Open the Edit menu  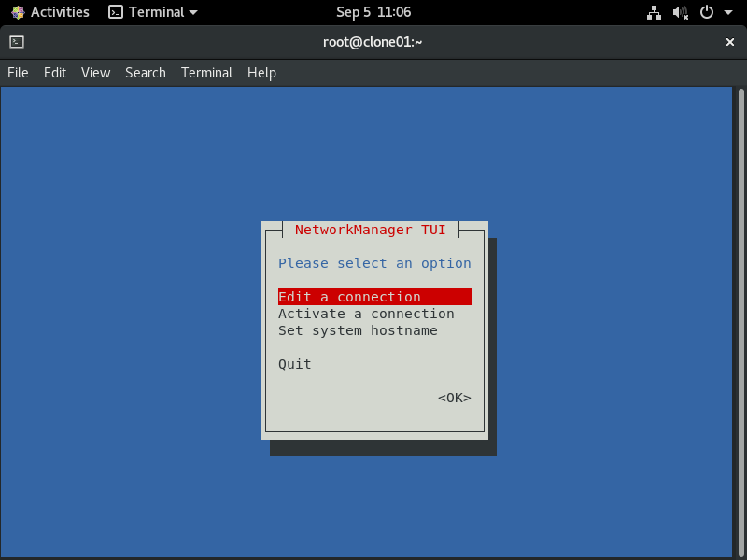point(55,73)
